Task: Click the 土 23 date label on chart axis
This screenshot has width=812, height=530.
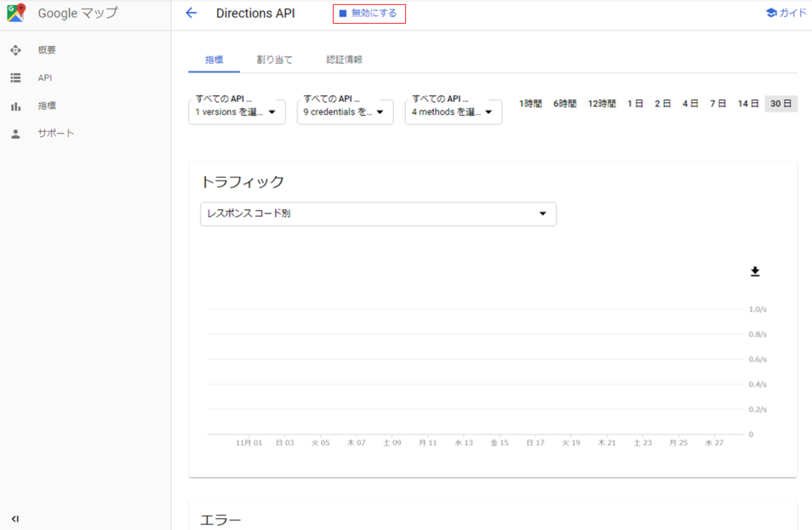Action: pos(642,443)
